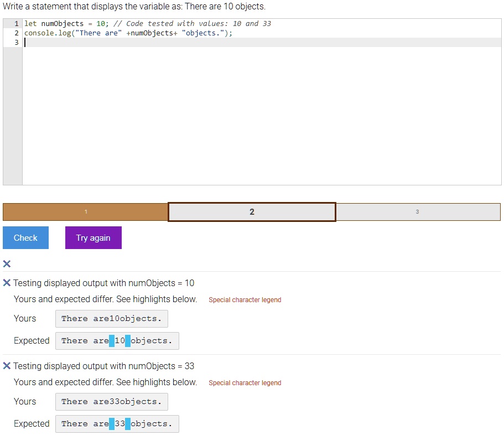Image resolution: width=504 pixels, height=435 pixels.
Task: Click the "There are10objects." output box
Action: click(111, 319)
